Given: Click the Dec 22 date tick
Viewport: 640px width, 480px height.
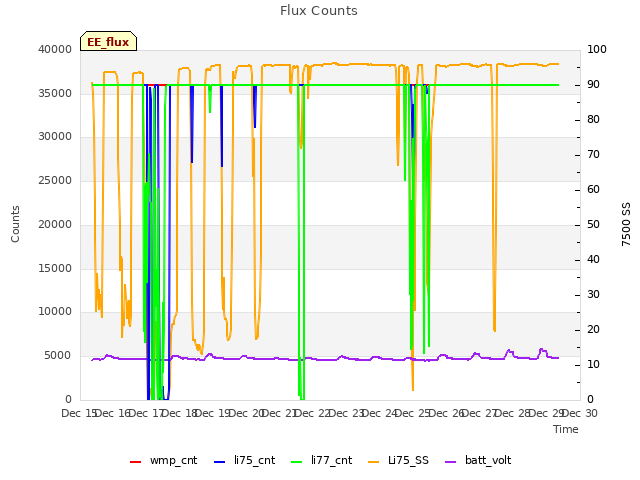Looking at the screenshot, I should pos(313,413).
